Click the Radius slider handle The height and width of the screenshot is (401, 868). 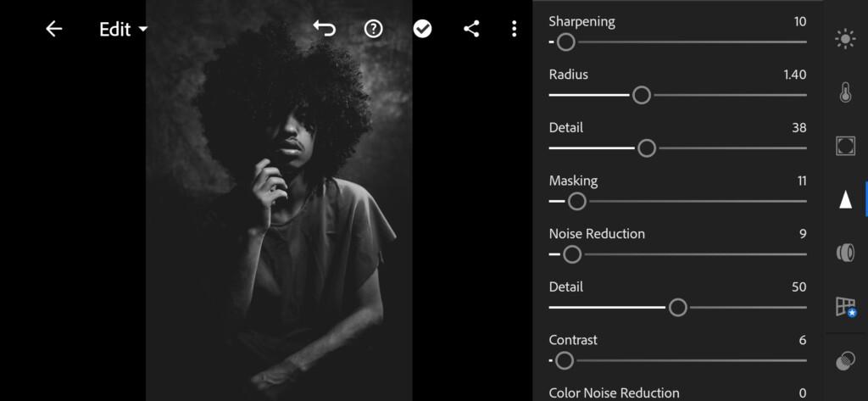click(x=642, y=95)
